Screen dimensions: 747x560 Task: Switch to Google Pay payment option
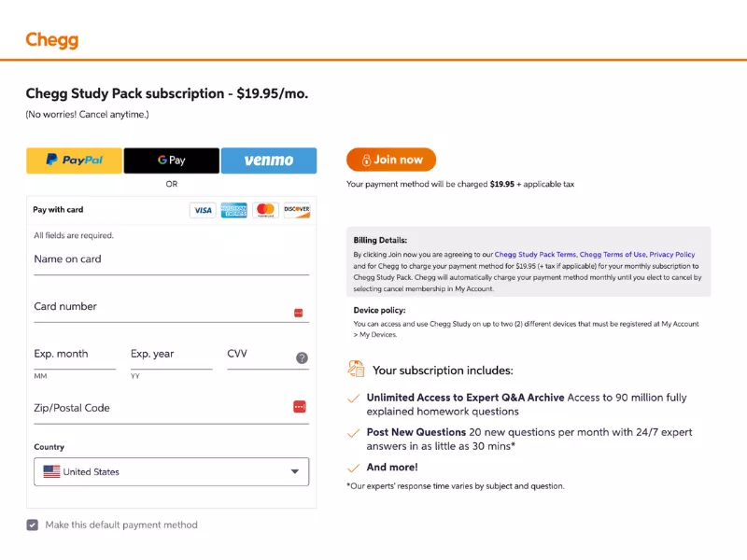tap(171, 160)
